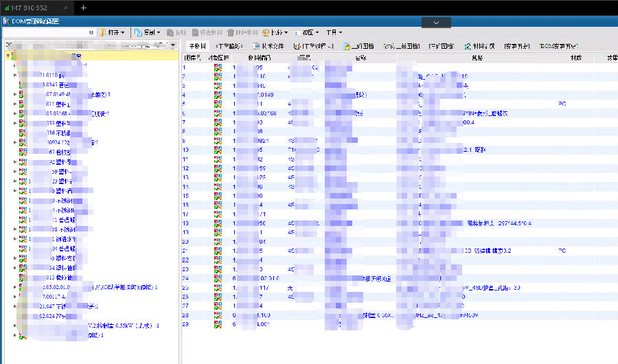The width and height of the screenshot is (618, 364).
Task: Click the object icon in table row 21
Action: point(218,251)
